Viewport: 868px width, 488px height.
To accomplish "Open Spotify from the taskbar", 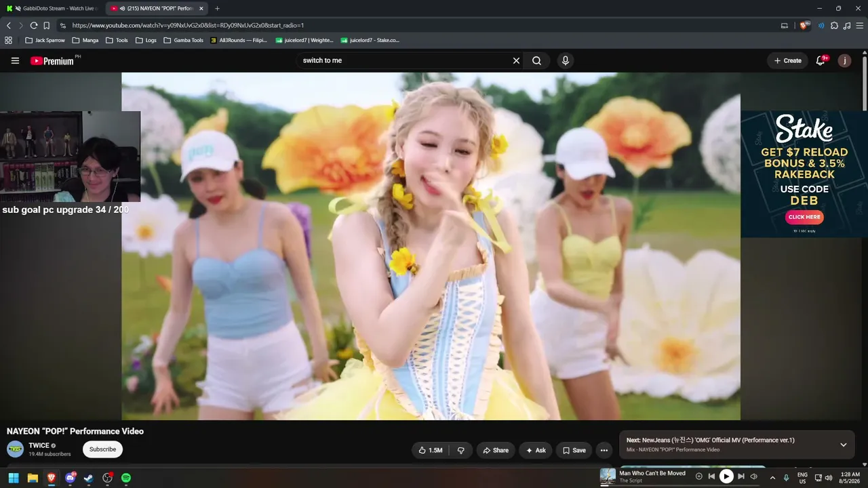I will pos(126,478).
